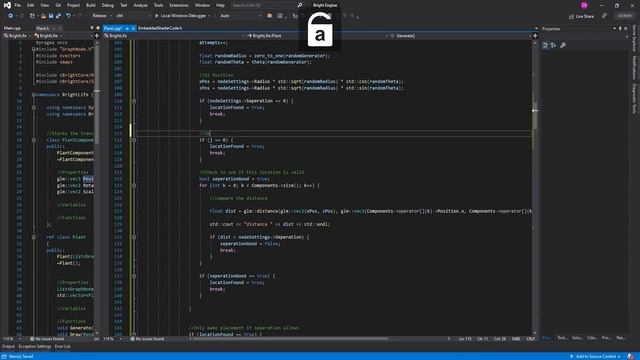This screenshot has width=640, height=360.
Task: Open BrightLife project scope dropdown in right editor
Action: click(x=175, y=36)
